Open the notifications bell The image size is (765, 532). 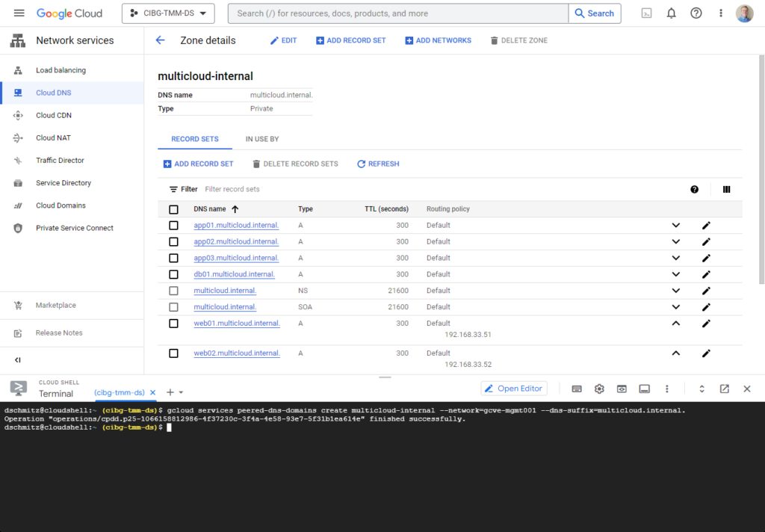coord(672,13)
